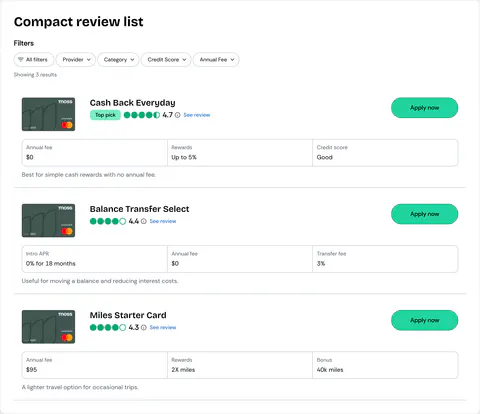Open See review for Cash Back Everyday

(197, 115)
